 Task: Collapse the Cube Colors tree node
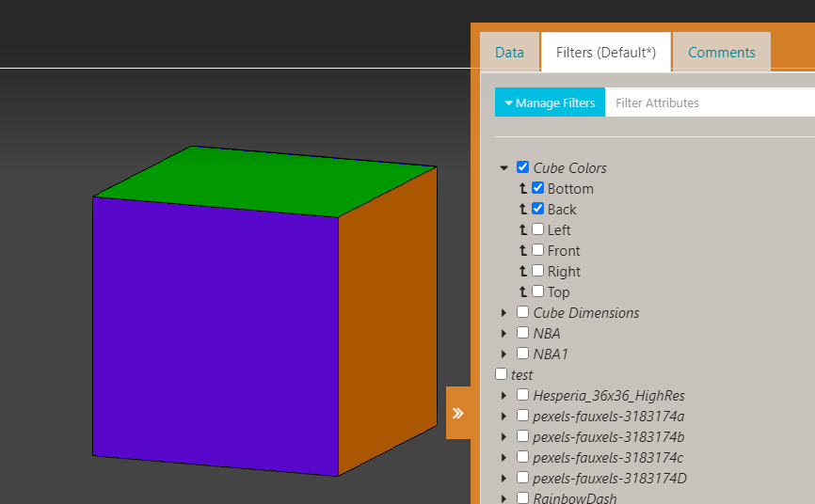click(503, 167)
